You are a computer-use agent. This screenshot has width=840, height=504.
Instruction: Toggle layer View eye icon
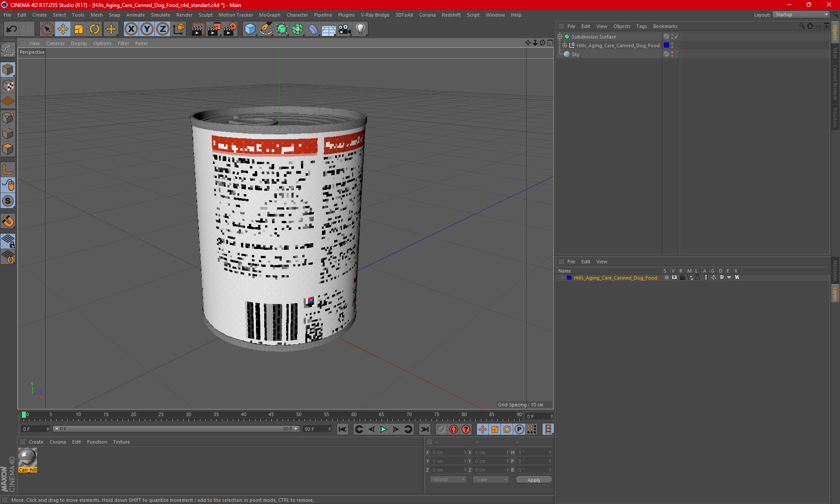(x=674, y=277)
